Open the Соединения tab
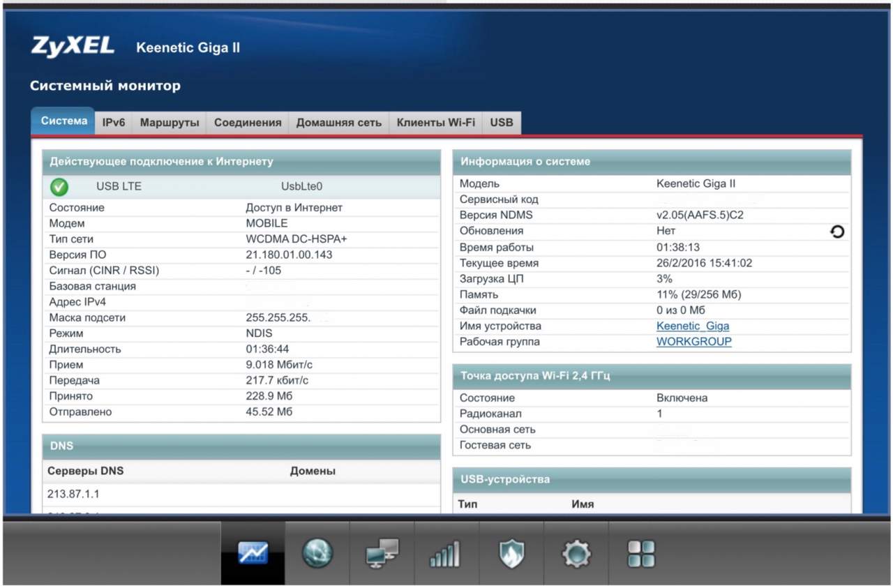The width and height of the screenshot is (893, 588). 248,123
